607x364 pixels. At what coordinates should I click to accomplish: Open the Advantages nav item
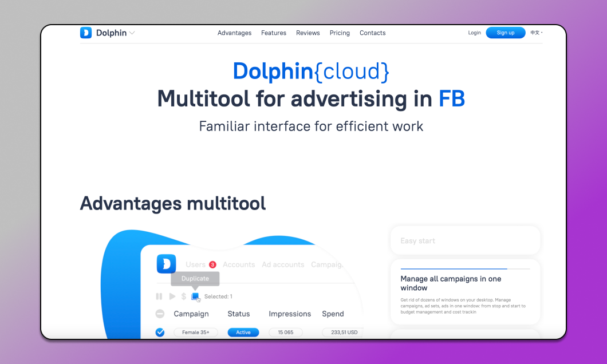234,33
